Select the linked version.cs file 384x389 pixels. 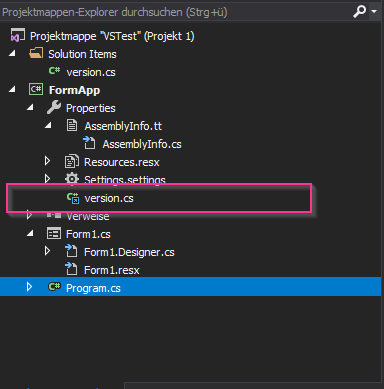point(109,198)
